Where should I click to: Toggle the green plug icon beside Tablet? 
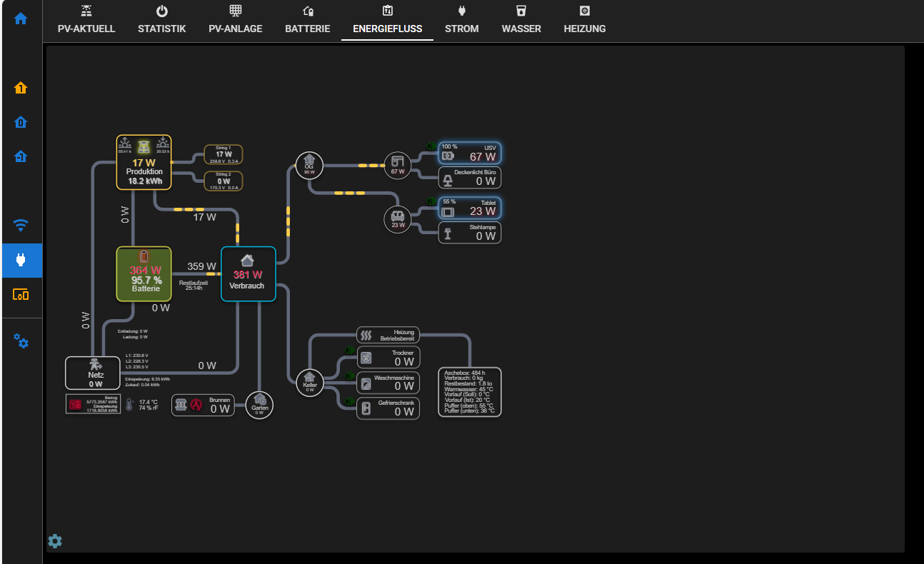click(431, 201)
